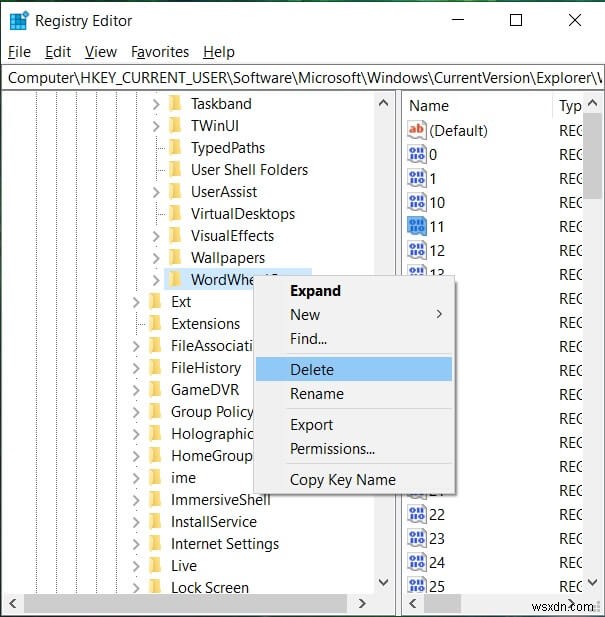Click the tree pane horizontal scroll right arrow
Viewport: 605px width, 617px height.
pos(362,603)
